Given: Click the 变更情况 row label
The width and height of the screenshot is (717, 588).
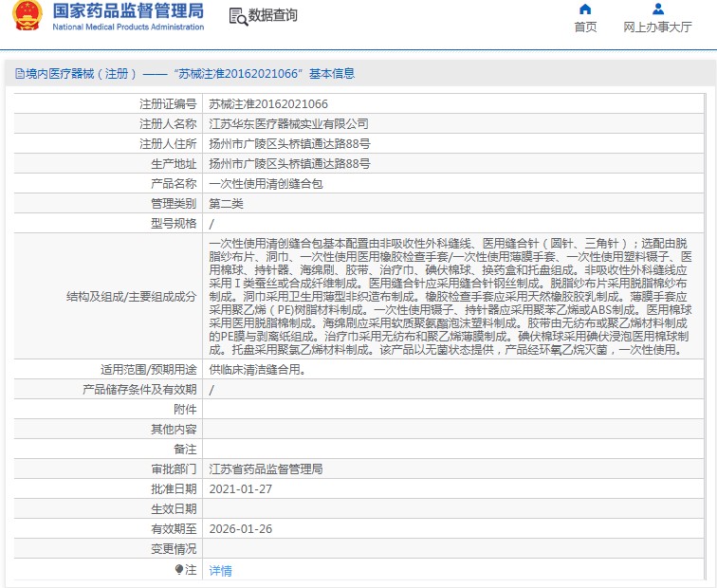Looking at the screenshot, I should pyautogui.click(x=174, y=549).
